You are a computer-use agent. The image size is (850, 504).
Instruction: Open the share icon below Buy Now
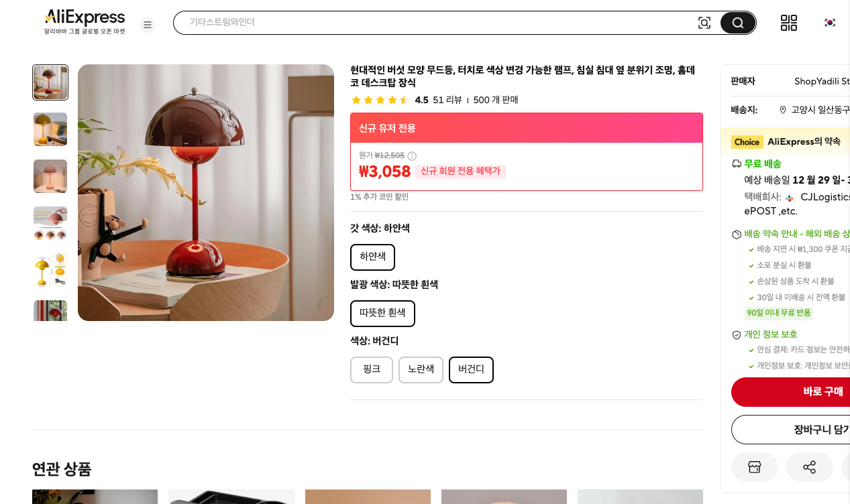pyautogui.click(x=810, y=467)
